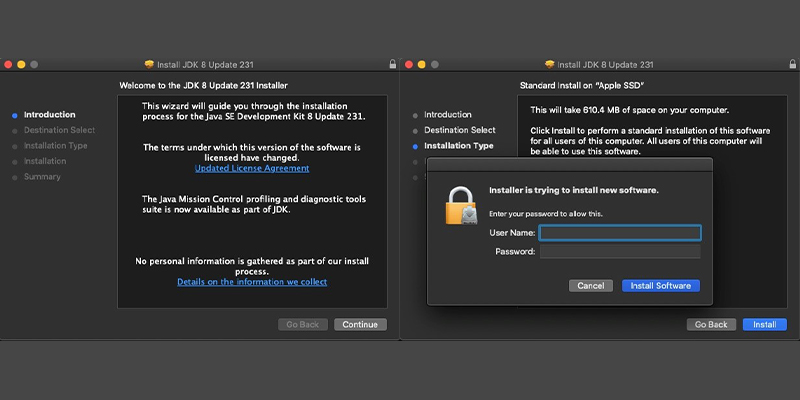Screen dimensions: 800x400
Task: Click 'Standard Install on "Apple SSD"' heading
Action: tap(582, 85)
